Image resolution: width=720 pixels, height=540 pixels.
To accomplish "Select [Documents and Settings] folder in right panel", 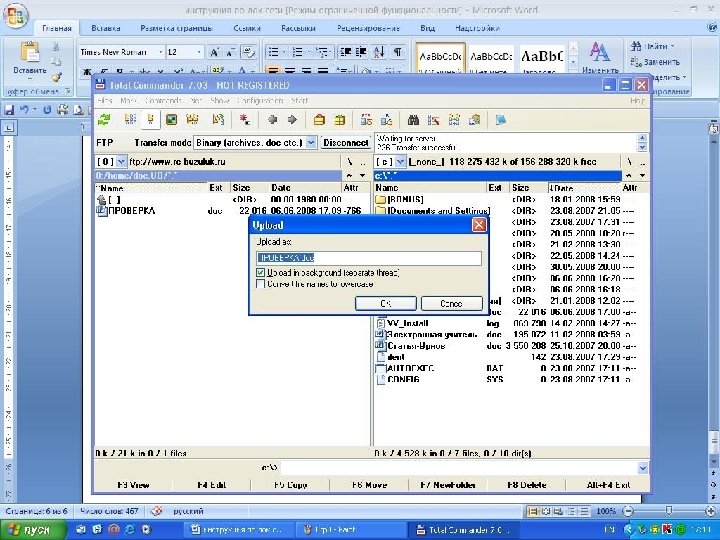I will (433, 211).
